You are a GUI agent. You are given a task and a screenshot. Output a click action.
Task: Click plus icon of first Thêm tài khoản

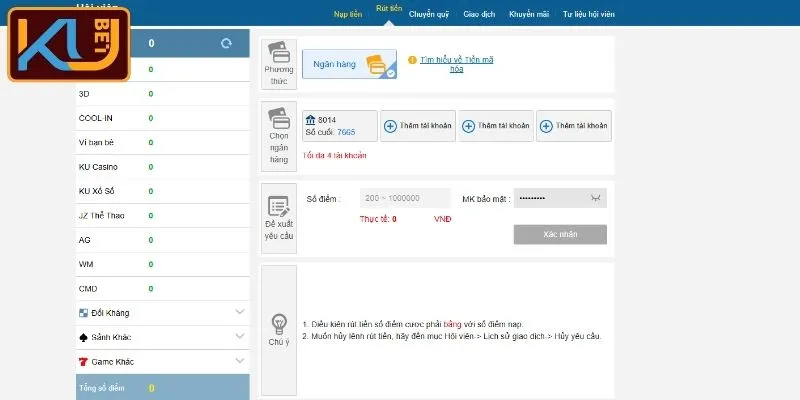click(x=390, y=126)
